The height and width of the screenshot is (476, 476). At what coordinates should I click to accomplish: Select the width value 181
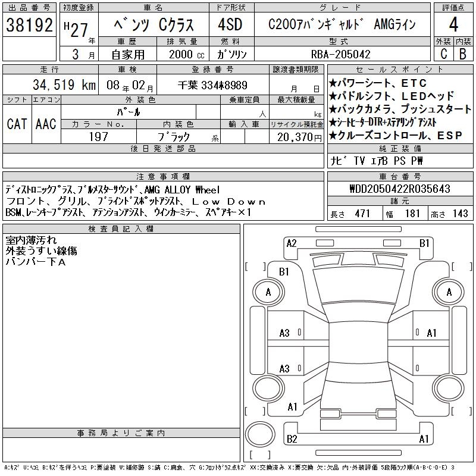(x=412, y=214)
